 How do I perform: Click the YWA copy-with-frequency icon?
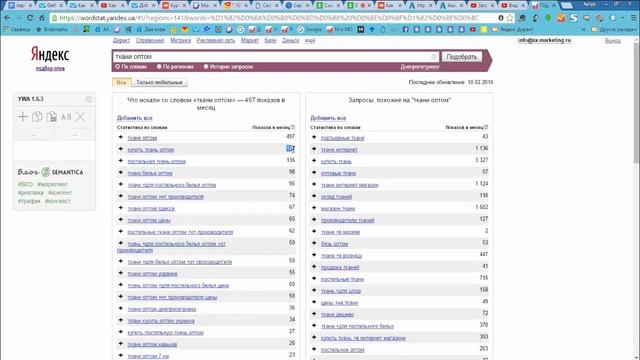tap(51, 117)
